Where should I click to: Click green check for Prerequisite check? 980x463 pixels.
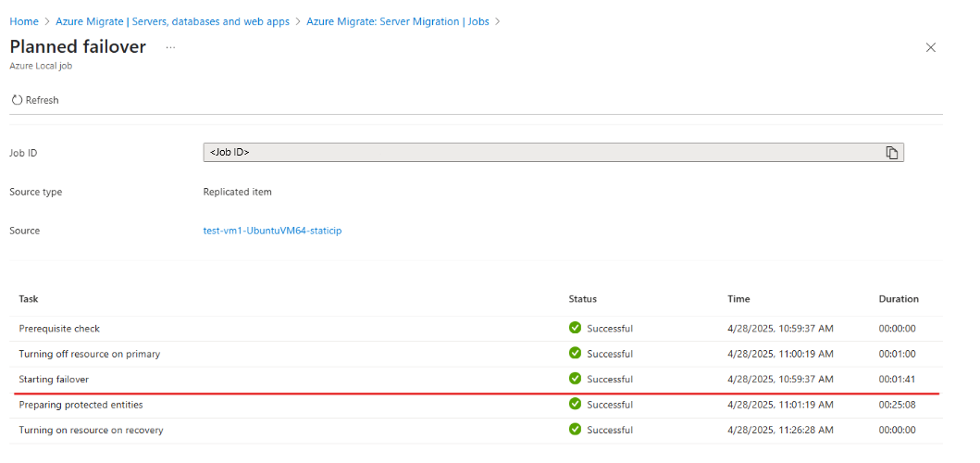click(575, 328)
